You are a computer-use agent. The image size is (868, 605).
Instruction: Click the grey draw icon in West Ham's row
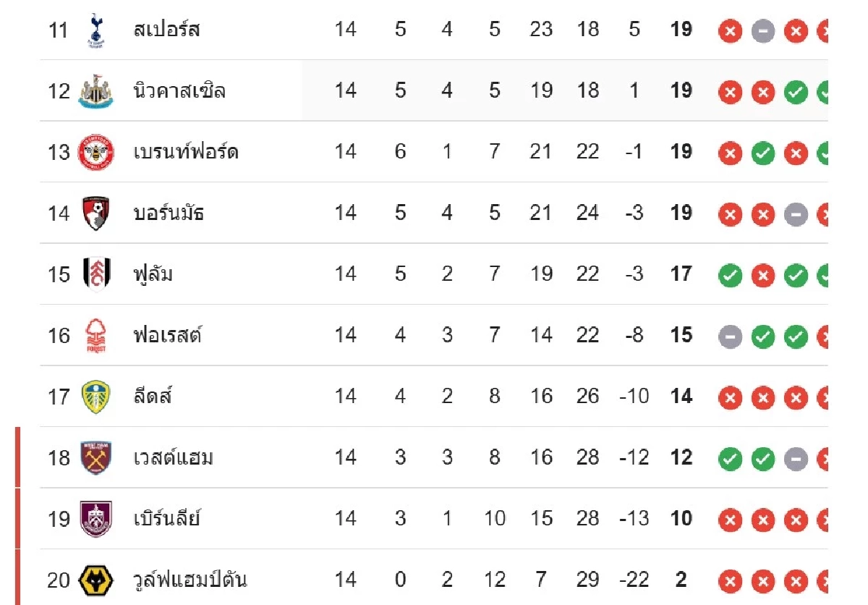[x=795, y=458]
